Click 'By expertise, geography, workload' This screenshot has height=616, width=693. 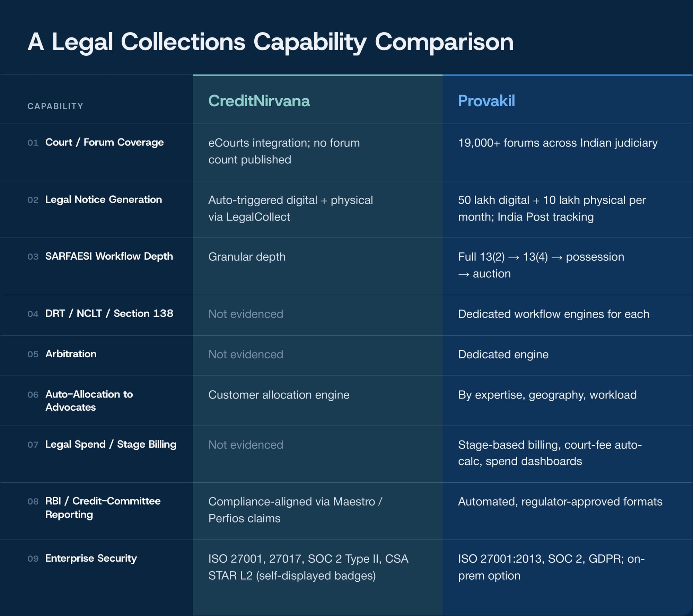547,395
